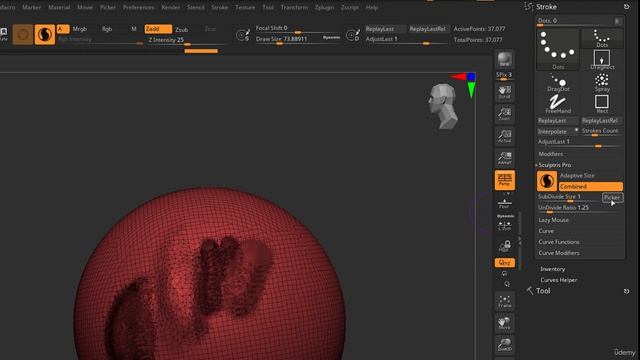
Task: Select the Zoom canvas tool
Action: click(504, 114)
